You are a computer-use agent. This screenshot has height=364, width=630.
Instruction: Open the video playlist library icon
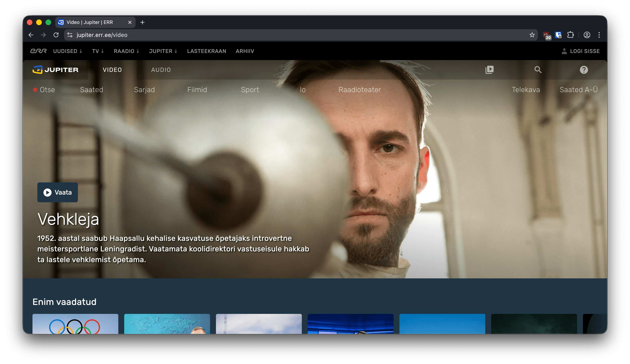click(x=489, y=70)
